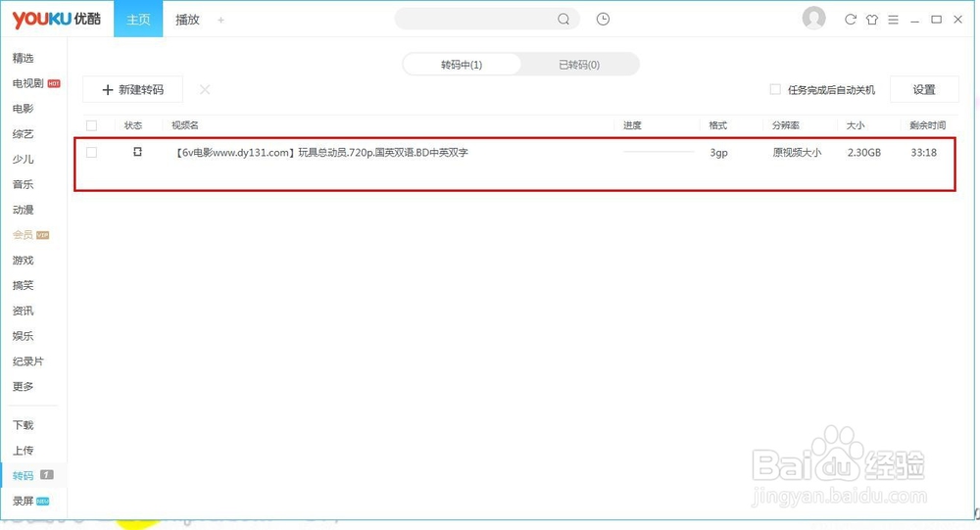Open 资讯 category in sidebar
This screenshot has width=980, height=530.
pos(24,311)
